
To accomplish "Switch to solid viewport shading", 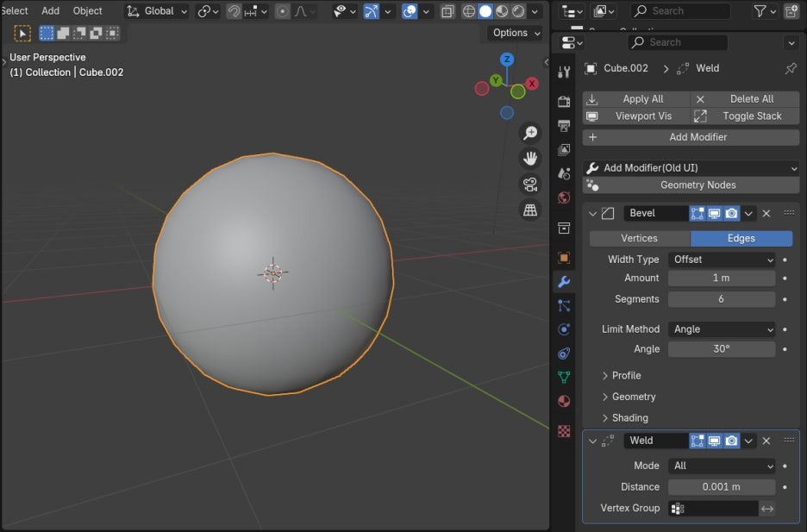I will (x=485, y=11).
